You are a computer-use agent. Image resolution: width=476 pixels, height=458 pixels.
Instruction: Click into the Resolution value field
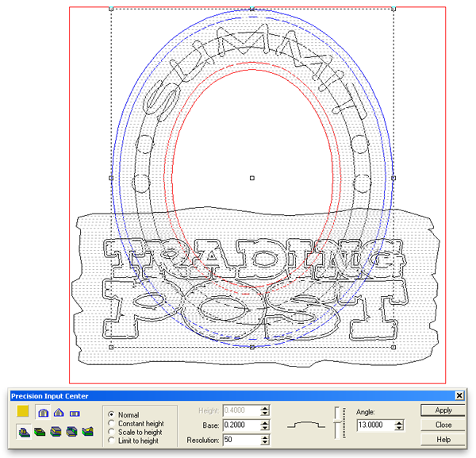(242, 440)
